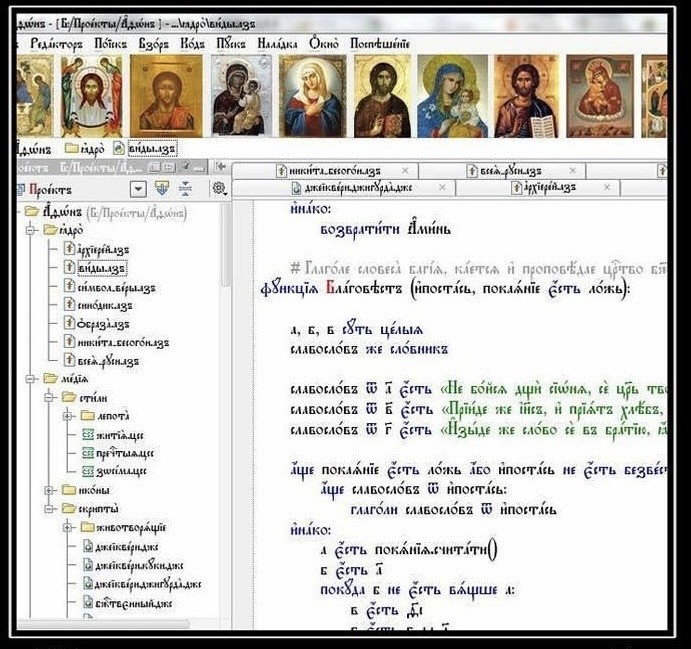Open the Кодъ menu
The image size is (691, 649).
[x=193, y=44]
